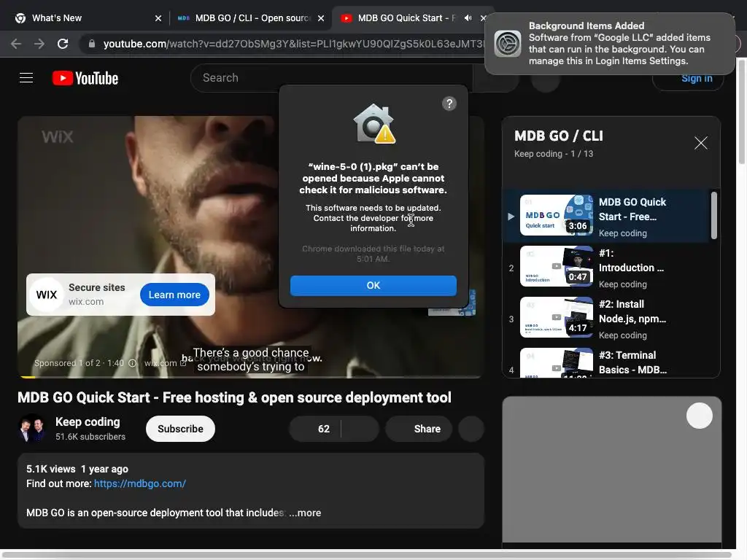Reload the current page

click(63, 44)
